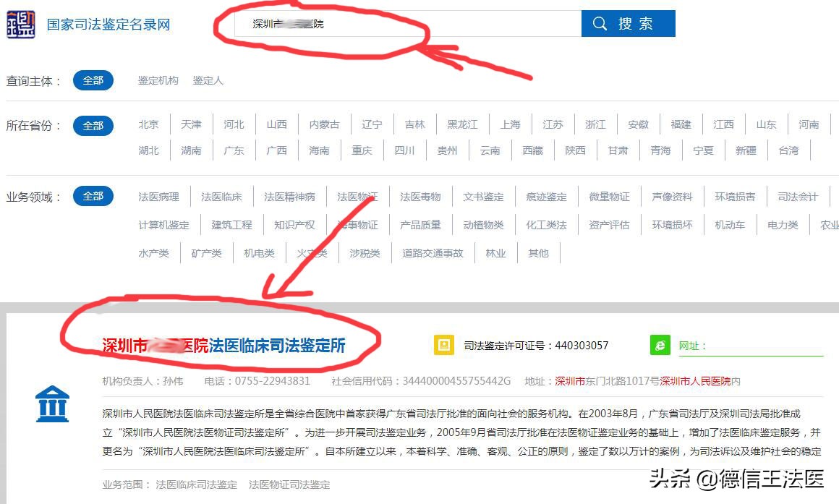Click the yellow license certificate icon

point(443,345)
